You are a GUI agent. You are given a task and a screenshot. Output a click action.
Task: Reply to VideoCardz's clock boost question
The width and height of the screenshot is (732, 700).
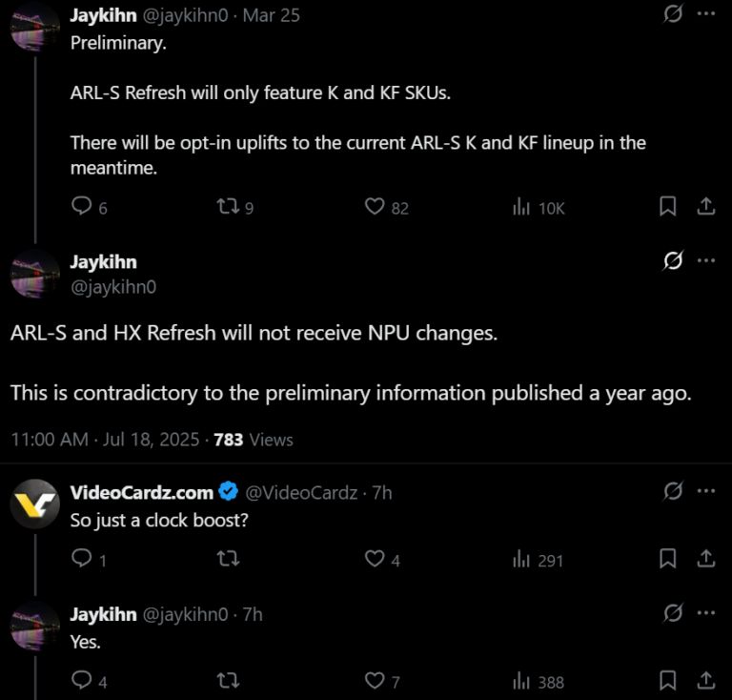coord(82,559)
